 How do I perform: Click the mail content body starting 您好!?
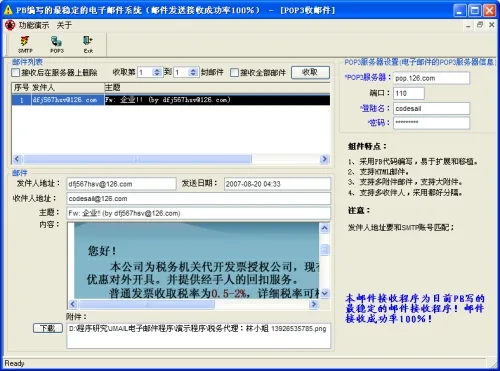[x=196, y=260]
